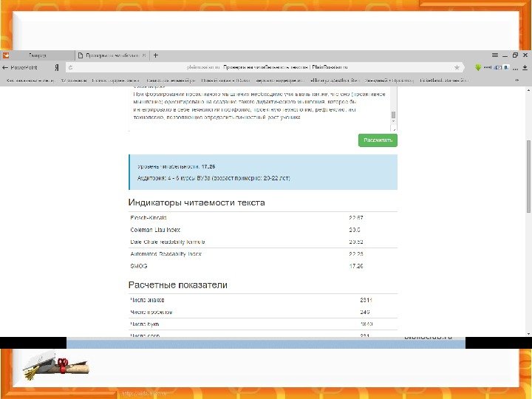The width and height of the screenshot is (532, 399).
Task: Click the Число букв row
Action: tap(262, 324)
